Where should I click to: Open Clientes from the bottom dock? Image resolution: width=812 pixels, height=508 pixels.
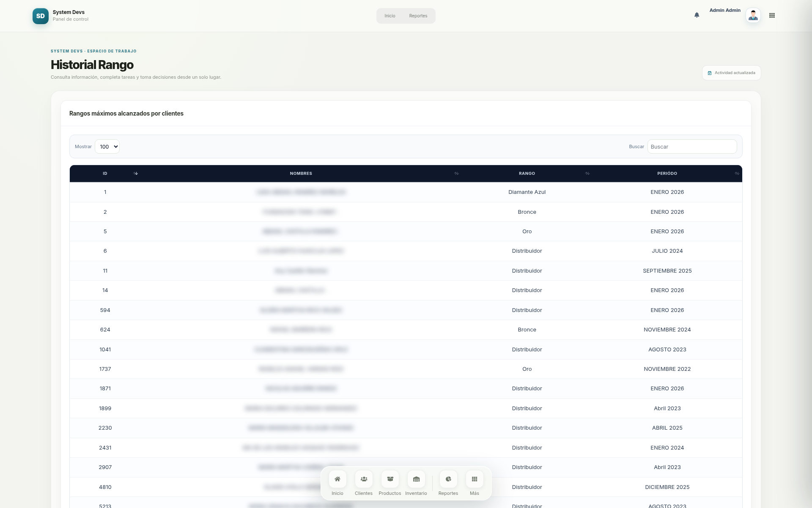click(x=364, y=479)
